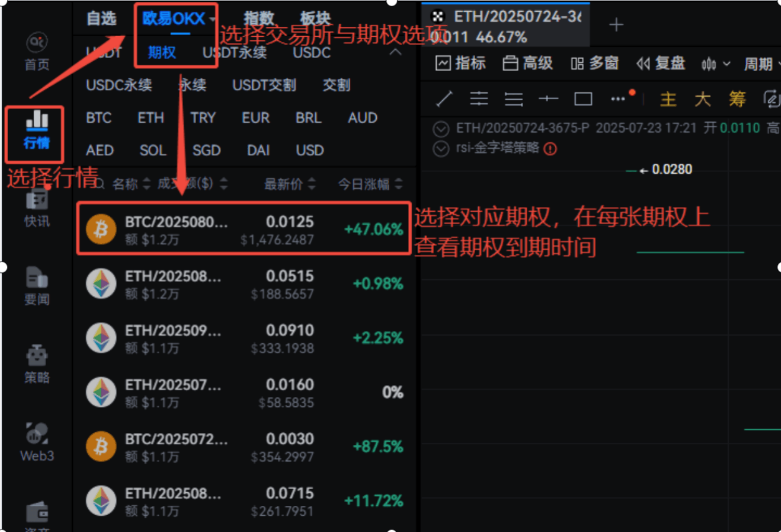This screenshot has width=781, height=532.
Task: Open the 首页 home icon in the sidebar
Action: [37, 51]
